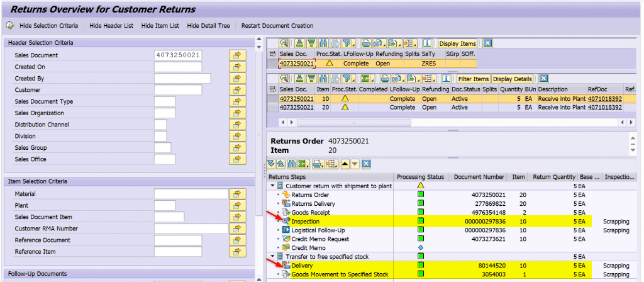Collapse all nodes in the detail tree toolbar

(x=280, y=164)
